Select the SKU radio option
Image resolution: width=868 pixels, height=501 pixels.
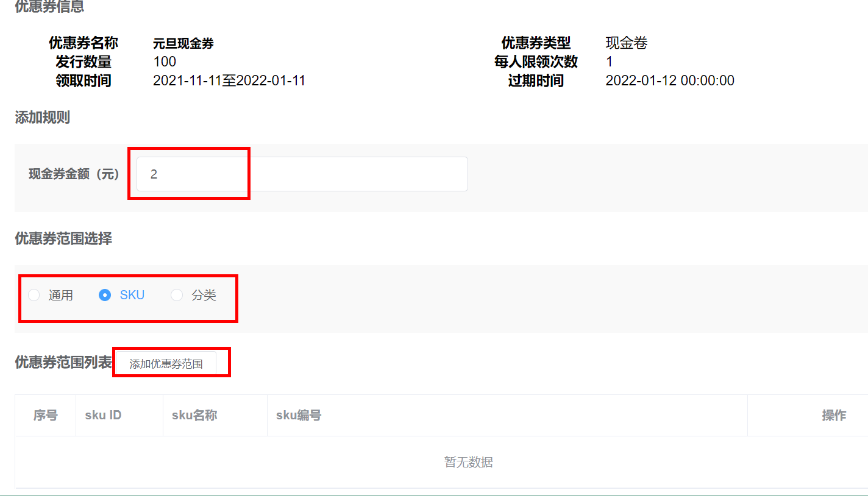pos(105,296)
